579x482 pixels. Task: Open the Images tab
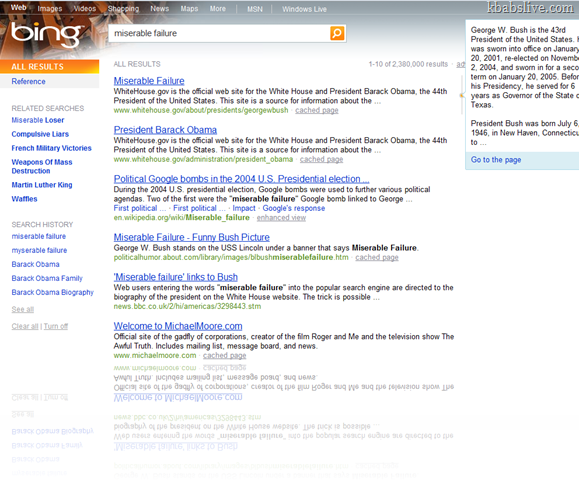point(49,8)
